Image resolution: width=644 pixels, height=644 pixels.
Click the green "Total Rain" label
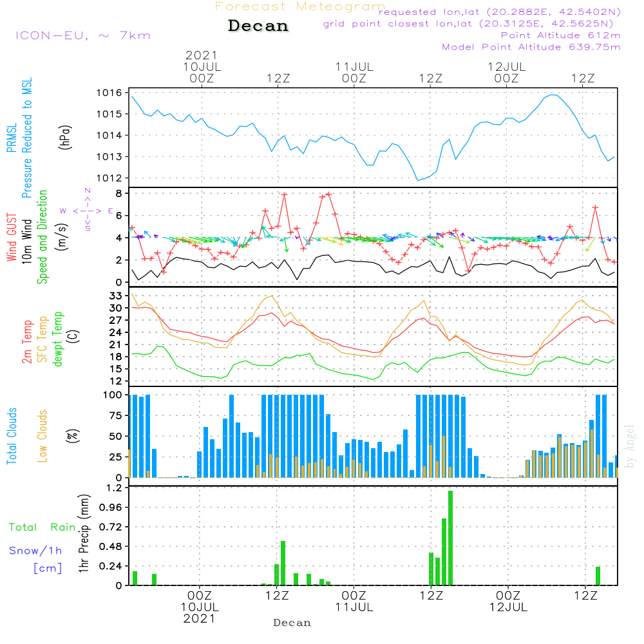coord(42,527)
